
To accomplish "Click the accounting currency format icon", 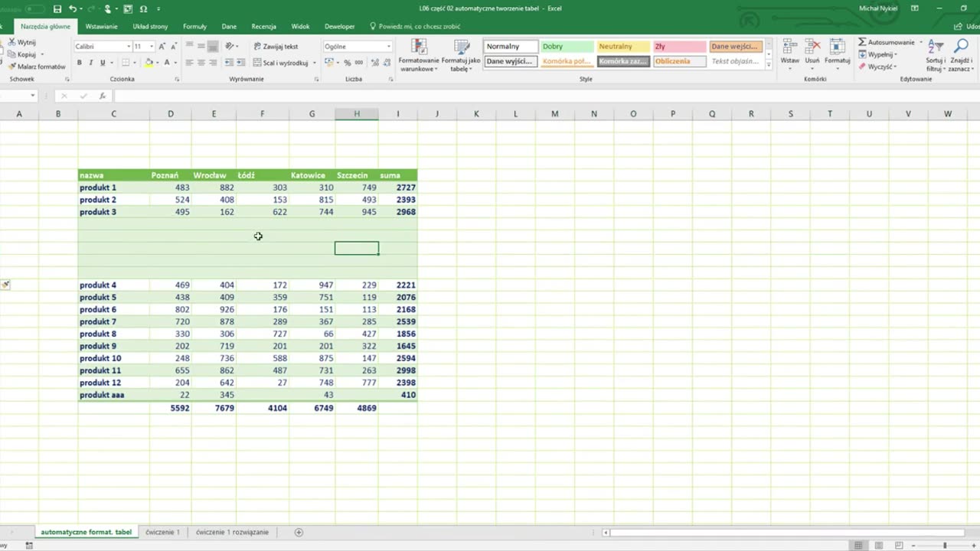I will pyautogui.click(x=330, y=63).
